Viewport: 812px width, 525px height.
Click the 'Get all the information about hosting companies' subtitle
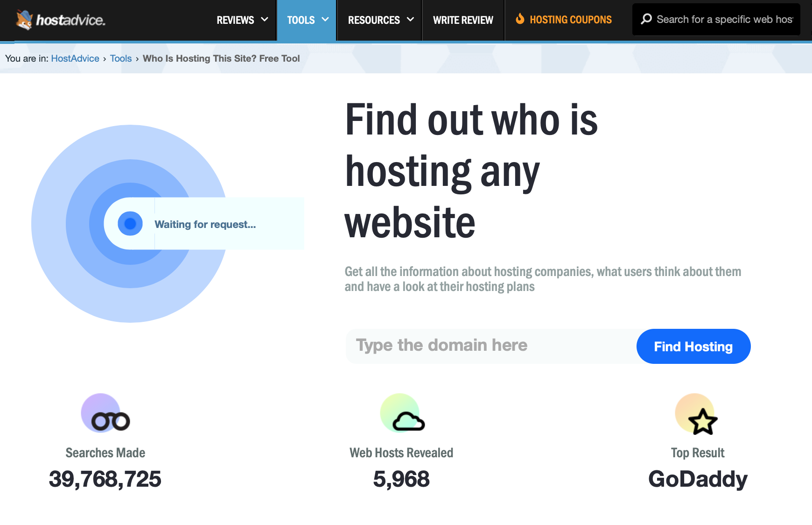point(543,279)
